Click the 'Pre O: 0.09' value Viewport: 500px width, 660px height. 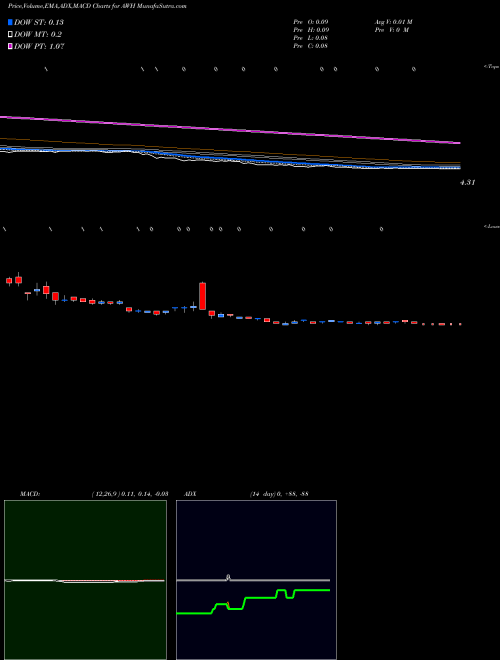tap(311, 22)
